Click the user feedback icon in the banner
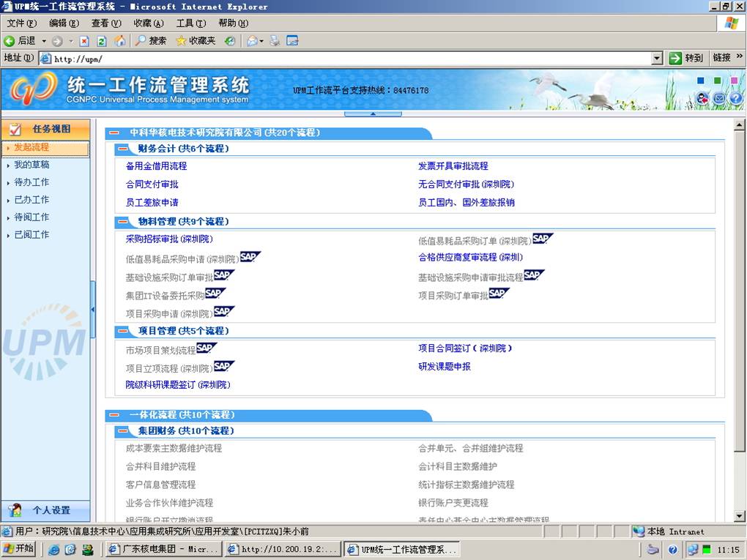747x560 pixels. [x=702, y=97]
